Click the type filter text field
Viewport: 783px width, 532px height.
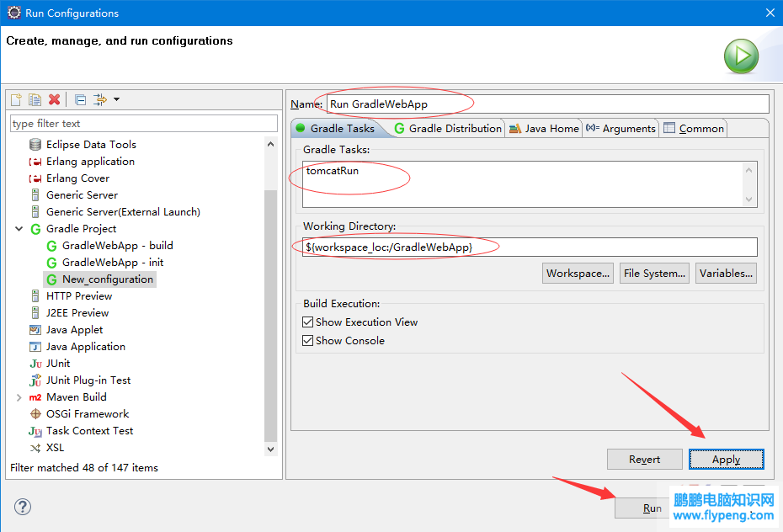(144, 123)
